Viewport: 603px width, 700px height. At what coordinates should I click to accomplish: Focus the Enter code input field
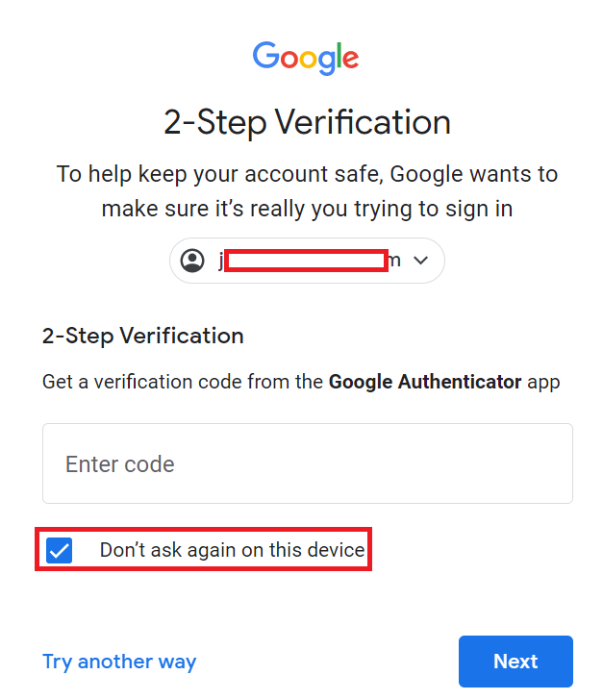(308, 463)
